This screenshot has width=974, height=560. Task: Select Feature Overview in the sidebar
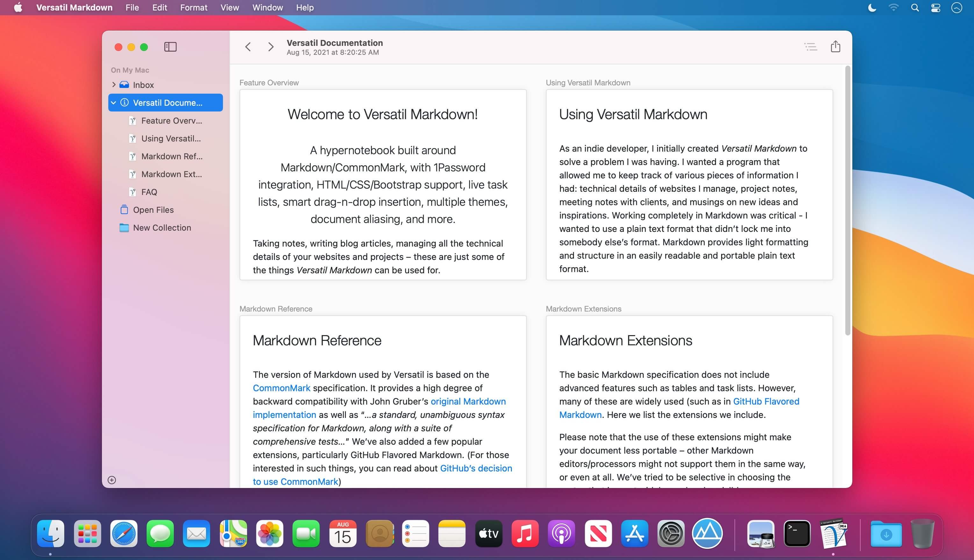click(166, 121)
